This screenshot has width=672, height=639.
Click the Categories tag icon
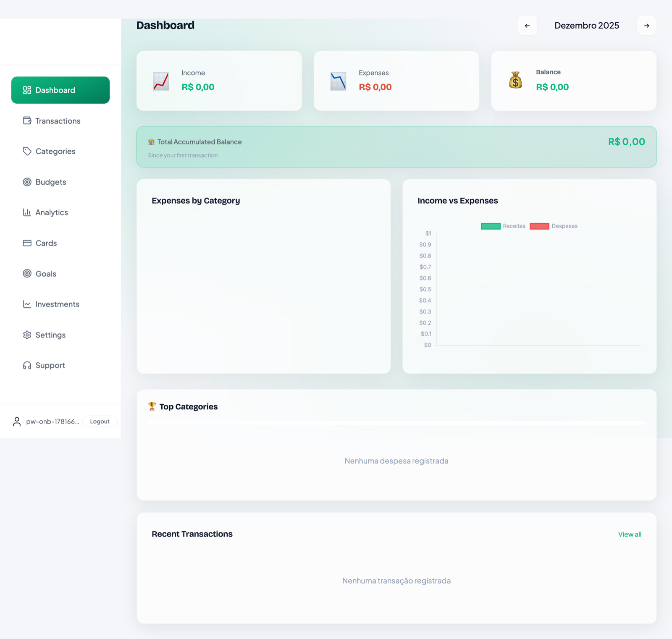click(27, 151)
